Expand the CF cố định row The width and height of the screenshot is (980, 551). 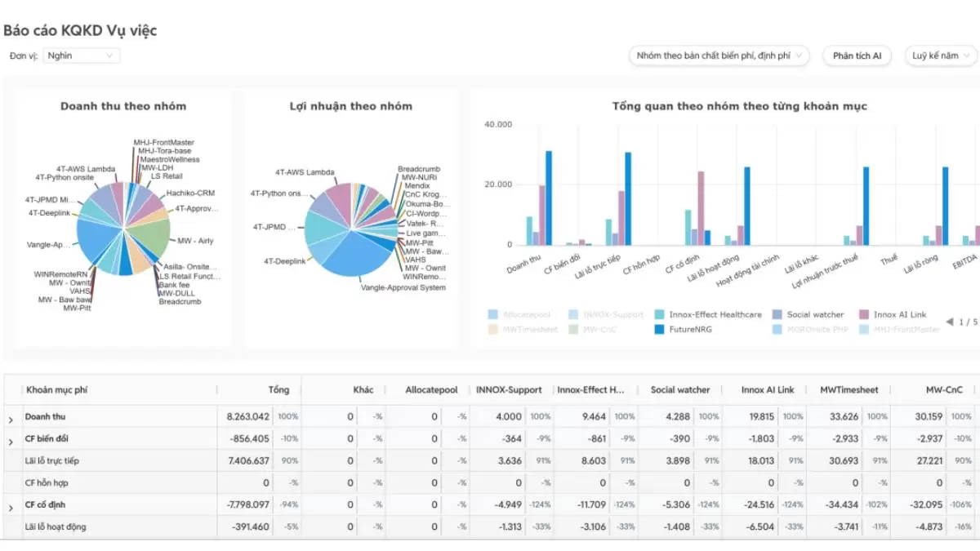pyautogui.click(x=11, y=507)
